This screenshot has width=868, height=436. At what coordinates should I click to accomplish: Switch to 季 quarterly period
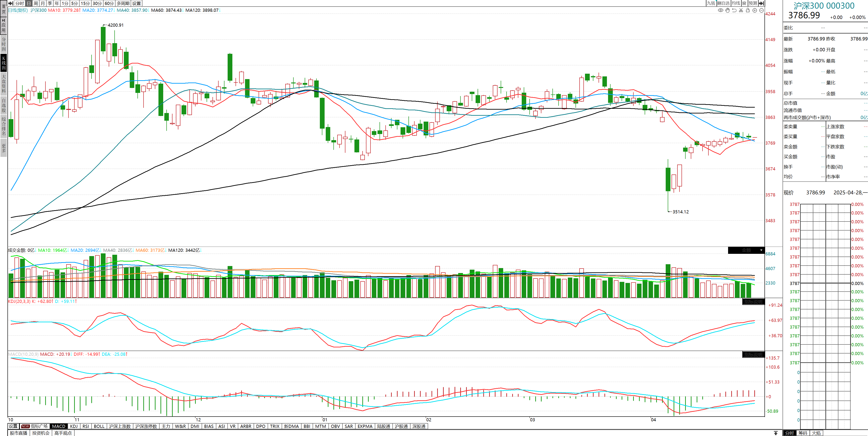(x=50, y=3)
